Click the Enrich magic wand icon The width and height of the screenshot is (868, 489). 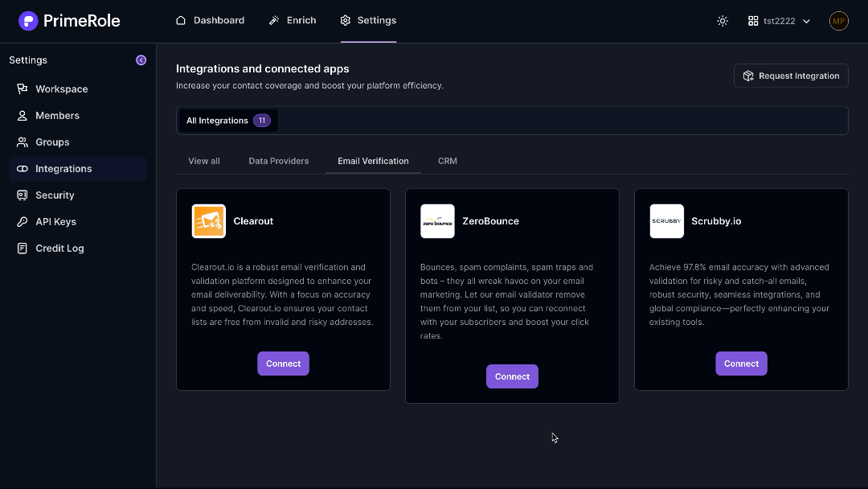pos(274,20)
